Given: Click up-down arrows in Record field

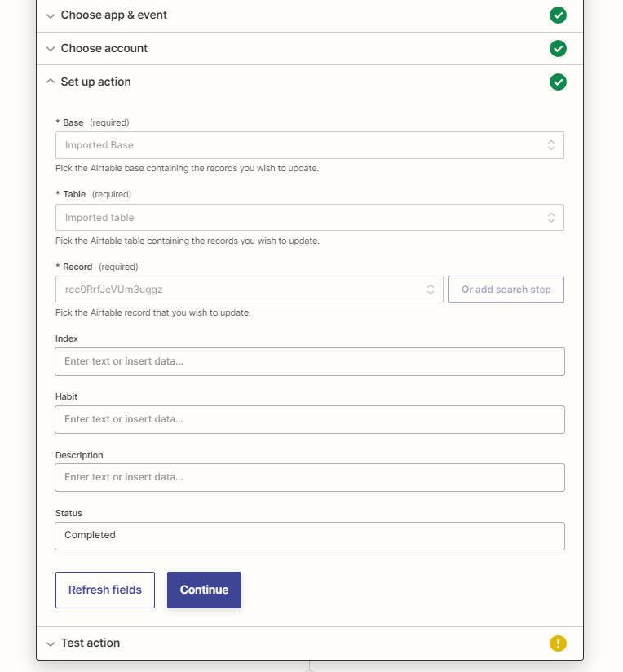Looking at the screenshot, I should 431,290.
